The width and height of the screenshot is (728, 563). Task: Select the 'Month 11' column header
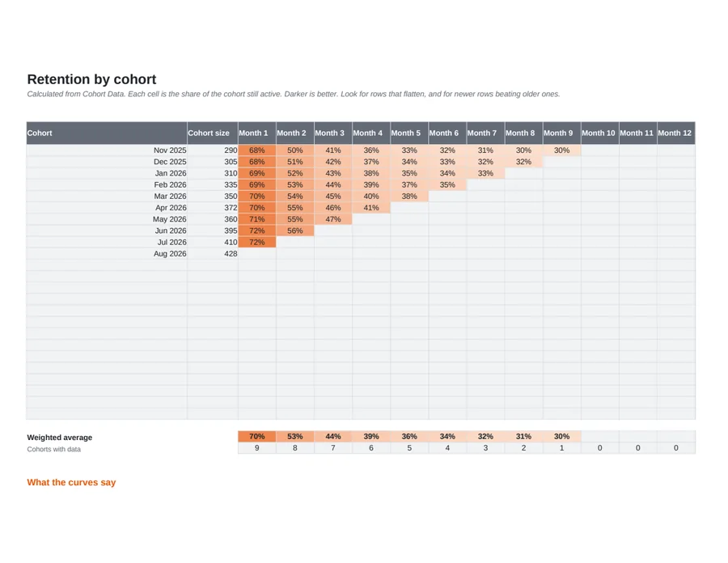click(x=638, y=133)
